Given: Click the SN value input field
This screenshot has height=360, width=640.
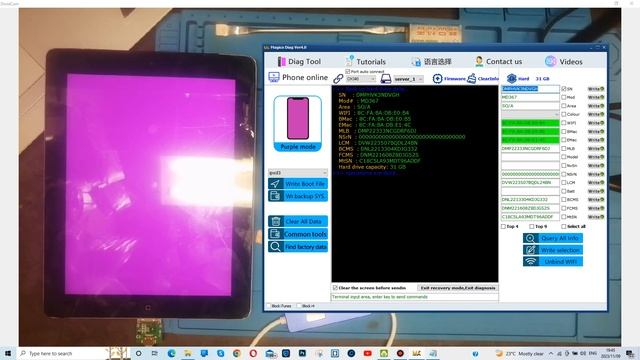Looking at the screenshot, I should tap(530, 89).
